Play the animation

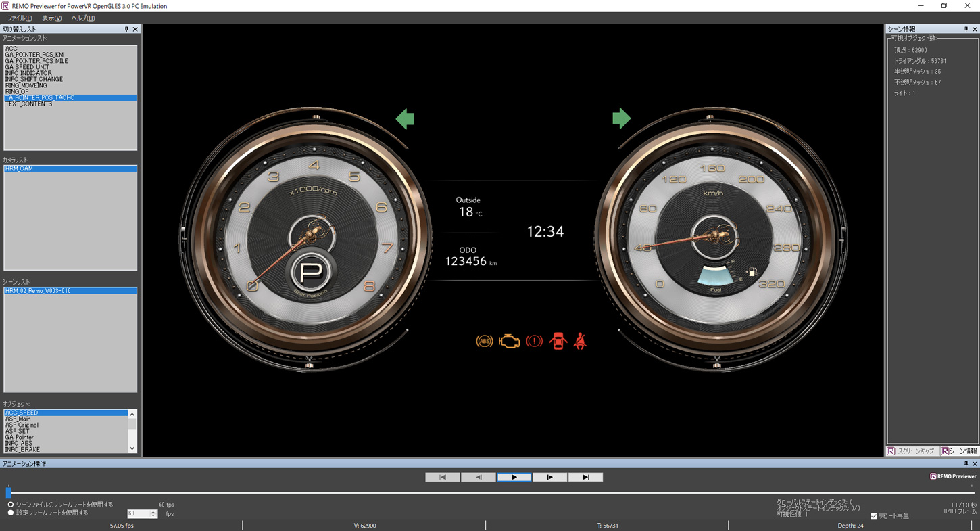click(x=514, y=477)
